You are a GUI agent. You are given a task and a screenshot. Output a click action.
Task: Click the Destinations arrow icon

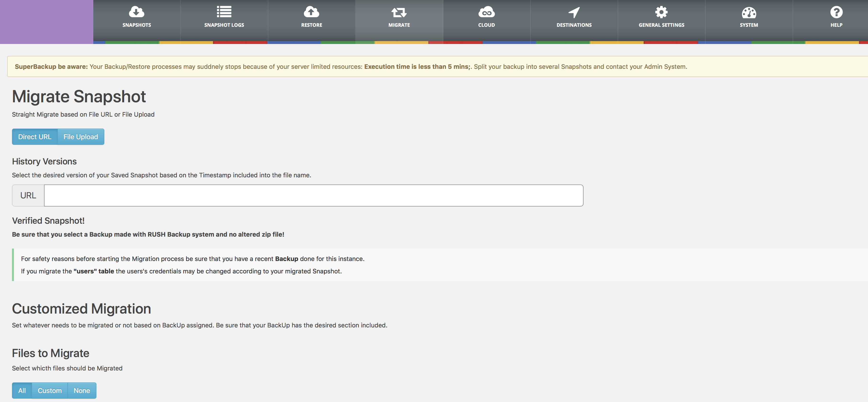[574, 12]
